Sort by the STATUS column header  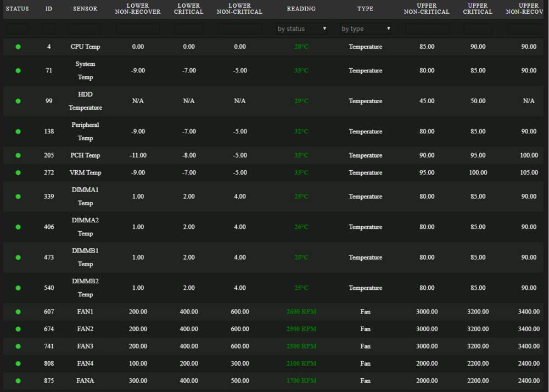pyautogui.click(x=17, y=9)
